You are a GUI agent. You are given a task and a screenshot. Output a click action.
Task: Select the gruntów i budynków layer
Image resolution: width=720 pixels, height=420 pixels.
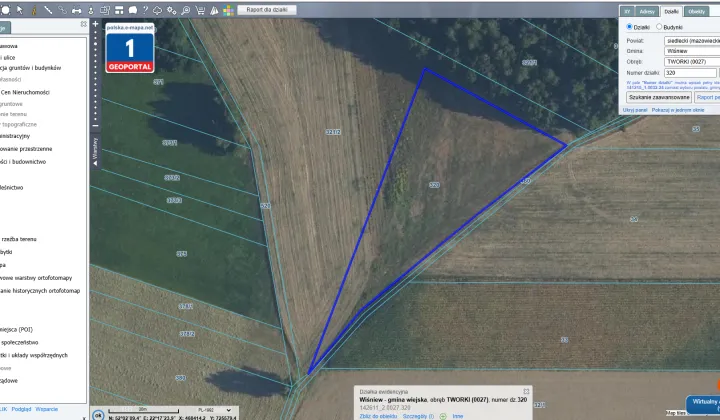tap(31, 68)
